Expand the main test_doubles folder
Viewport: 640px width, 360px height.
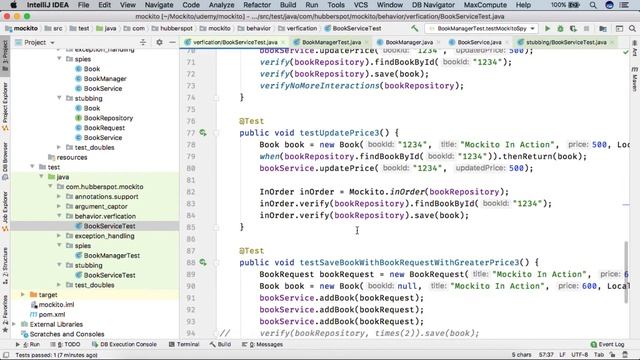coord(60,147)
